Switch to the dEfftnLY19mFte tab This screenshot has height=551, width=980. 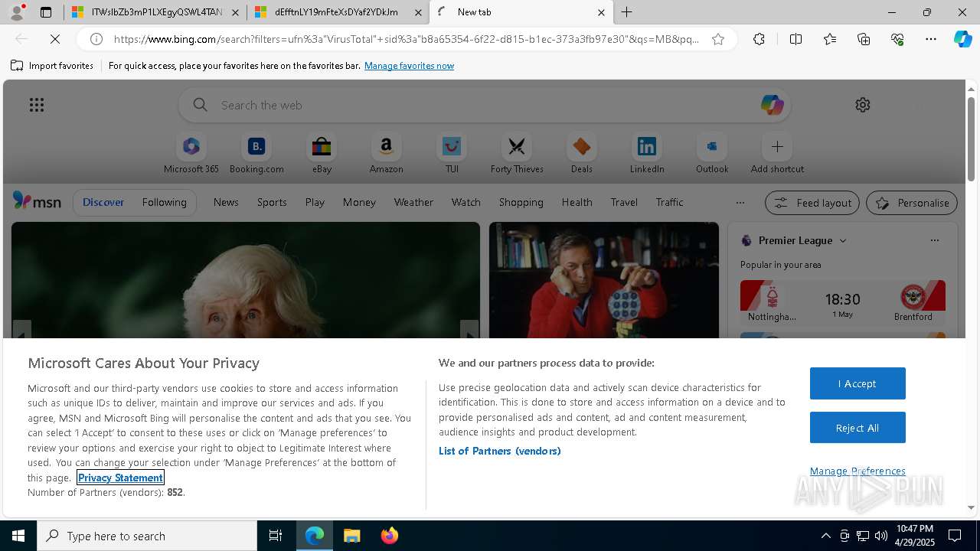point(338,12)
